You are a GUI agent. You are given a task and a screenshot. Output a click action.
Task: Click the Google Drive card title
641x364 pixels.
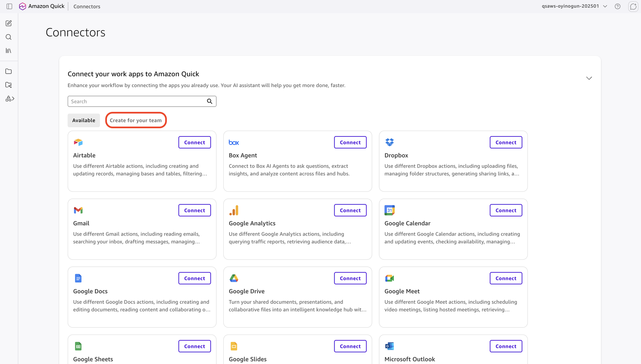[x=247, y=291]
